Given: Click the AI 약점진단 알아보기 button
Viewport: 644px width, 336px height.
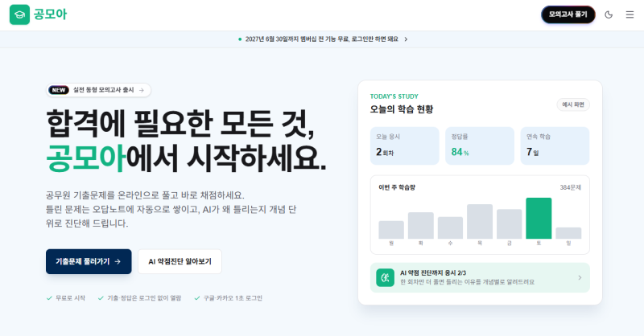Looking at the screenshot, I should (x=180, y=261).
